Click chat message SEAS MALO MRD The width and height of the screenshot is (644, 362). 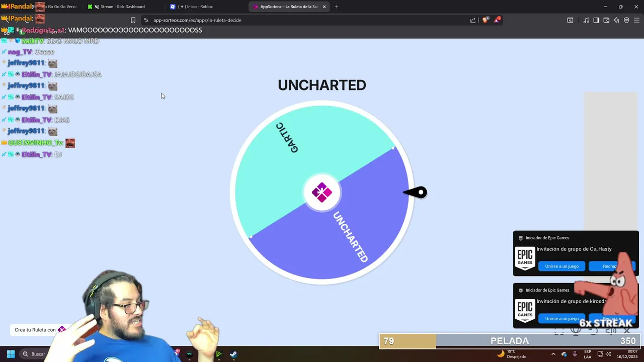coord(72,41)
